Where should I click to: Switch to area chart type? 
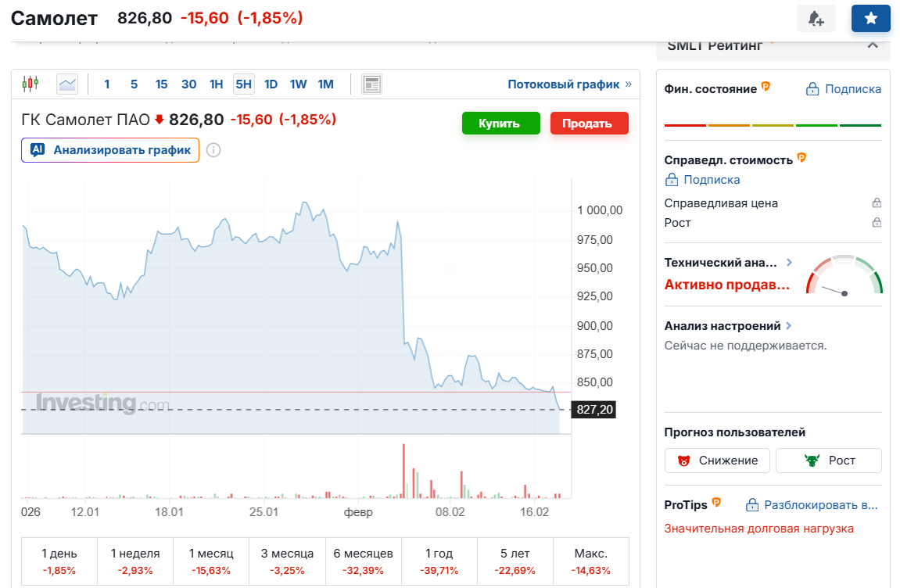[x=67, y=84]
